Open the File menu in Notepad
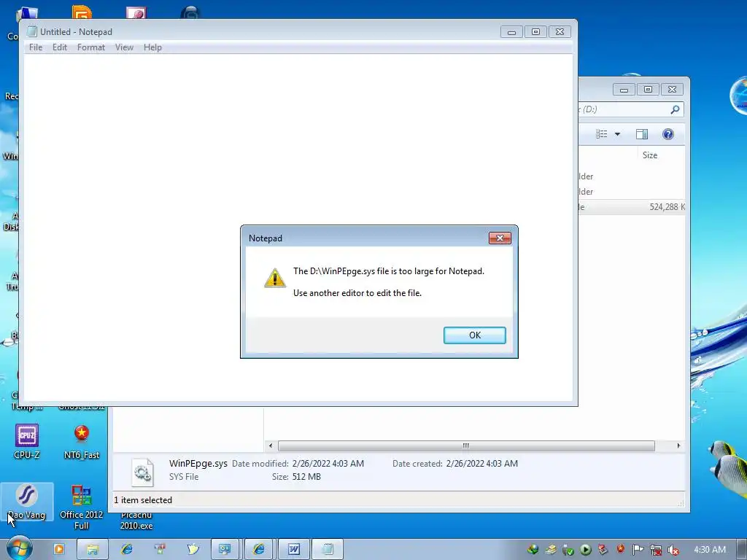Screen dimensions: 747x560 (36, 47)
